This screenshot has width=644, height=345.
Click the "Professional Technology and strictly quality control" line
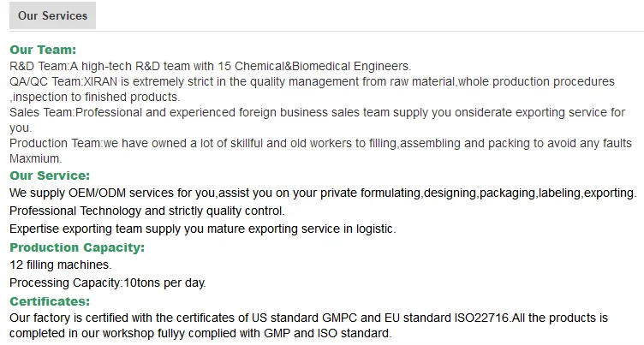(146, 211)
